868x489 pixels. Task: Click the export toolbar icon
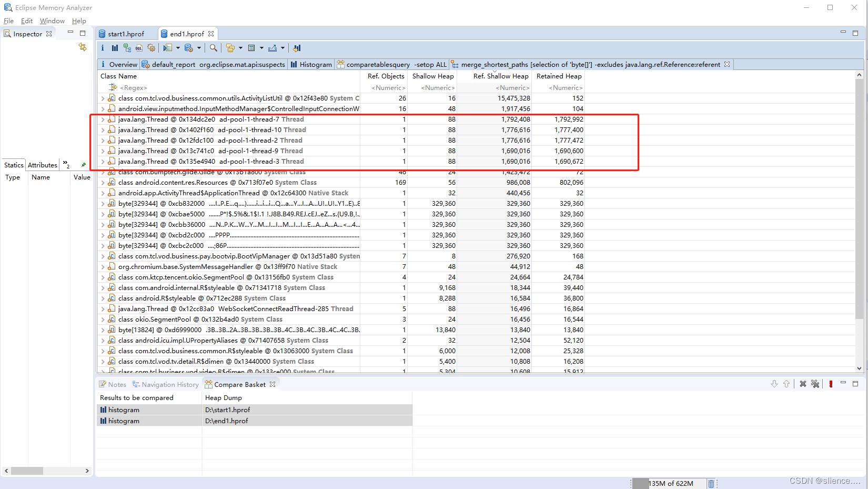click(272, 48)
